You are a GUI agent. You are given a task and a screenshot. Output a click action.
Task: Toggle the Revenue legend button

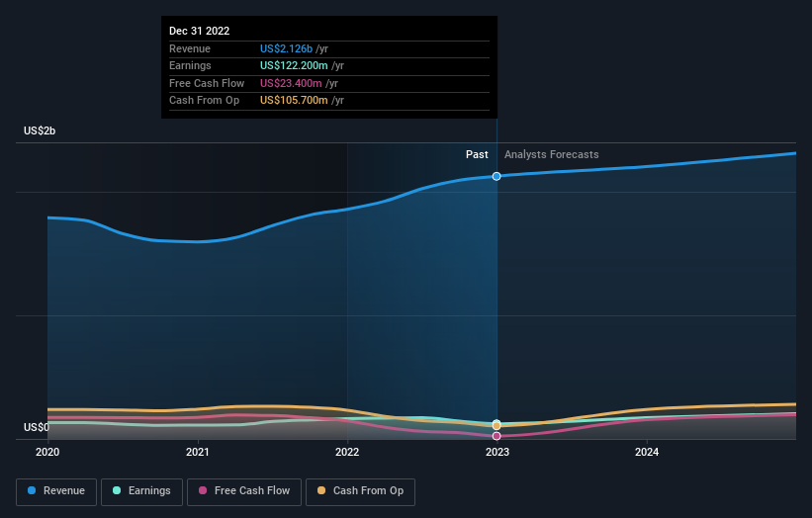tap(56, 491)
